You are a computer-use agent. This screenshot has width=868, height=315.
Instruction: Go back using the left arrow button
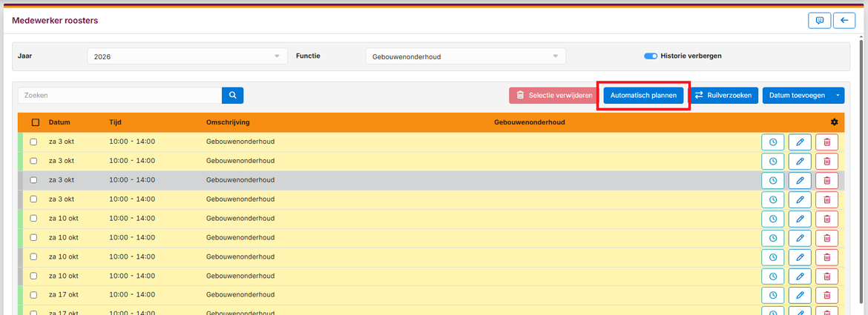pyautogui.click(x=844, y=21)
